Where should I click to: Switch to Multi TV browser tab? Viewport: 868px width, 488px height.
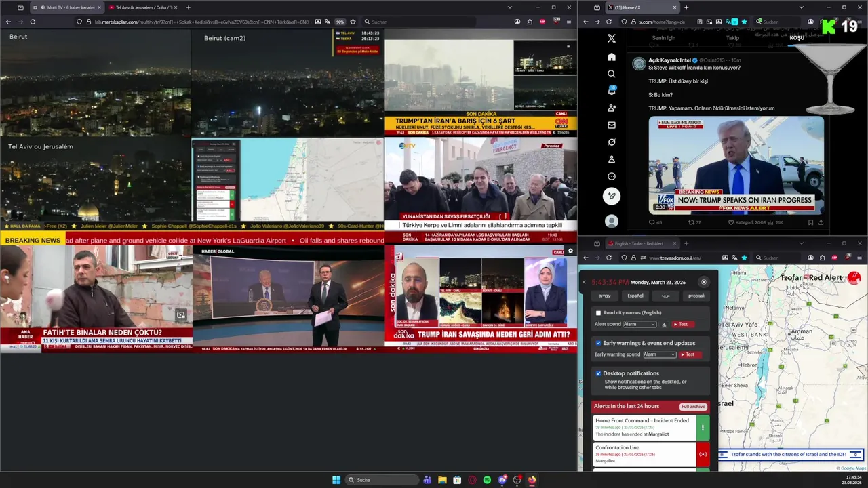66,7
